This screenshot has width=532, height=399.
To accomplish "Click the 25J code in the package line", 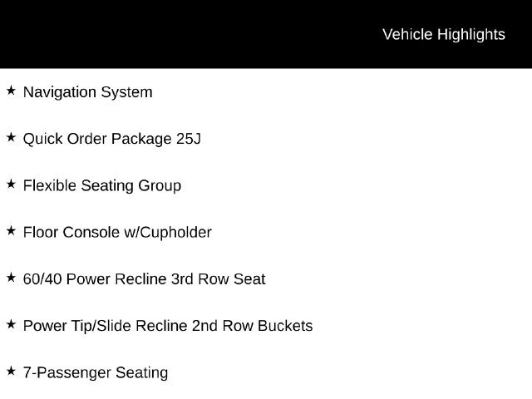I will click(x=189, y=139).
